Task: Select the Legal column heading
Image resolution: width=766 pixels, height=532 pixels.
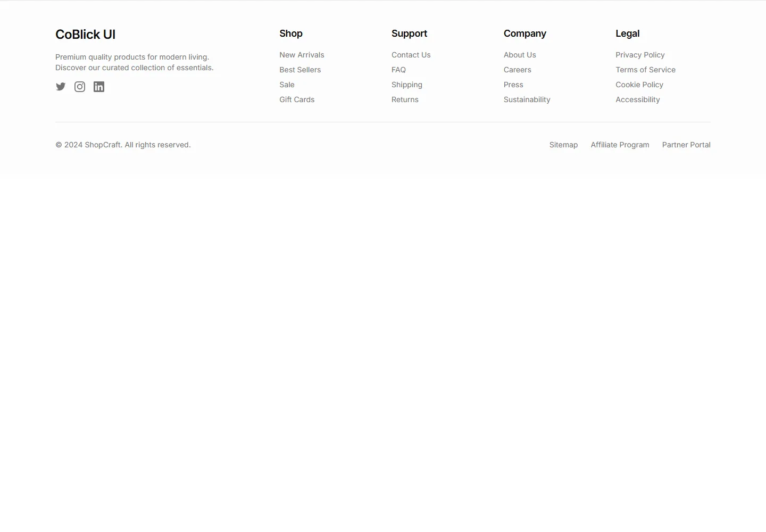Action: click(x=627, y=34)
